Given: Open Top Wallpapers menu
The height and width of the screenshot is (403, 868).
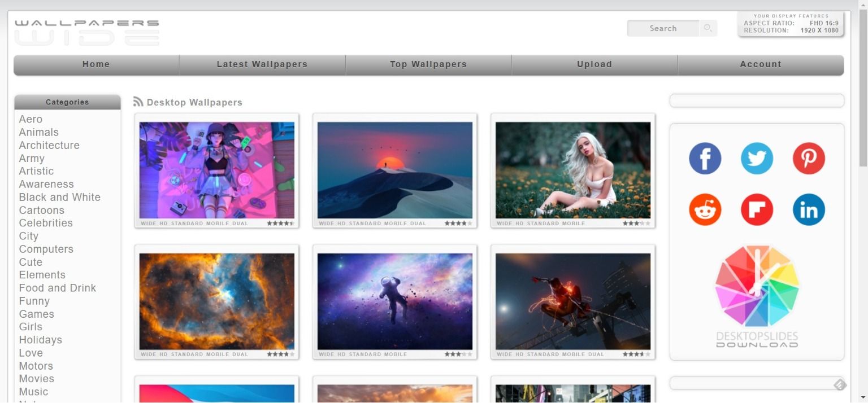Looking at the screenshot, I should click(x=428, y=64).
